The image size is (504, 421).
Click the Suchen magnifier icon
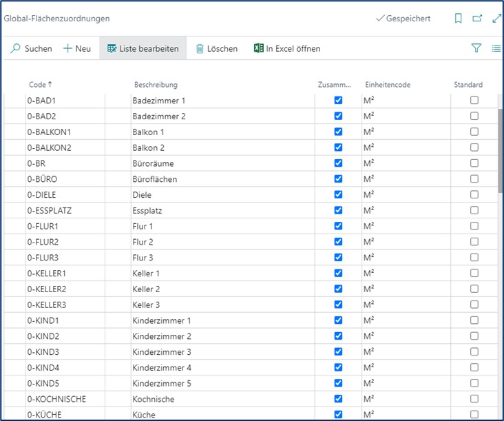15,49
